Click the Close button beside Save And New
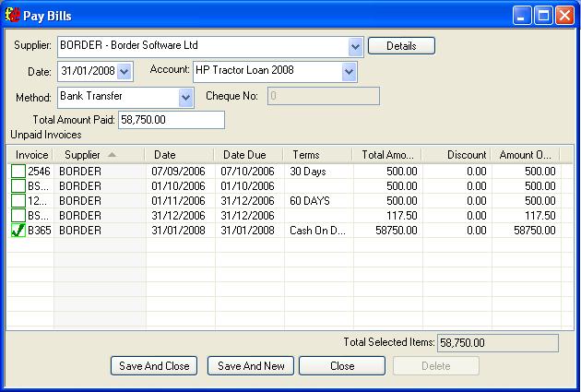This screenshot has height=392, width=581. click(x=342, y=365)
